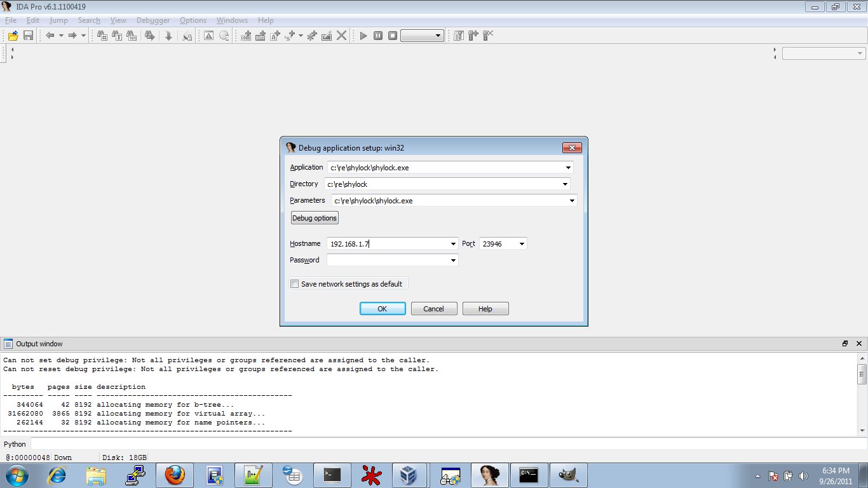Click the Open file toolbar icon
Screen dimensions: 868x488
coord(13,36)
